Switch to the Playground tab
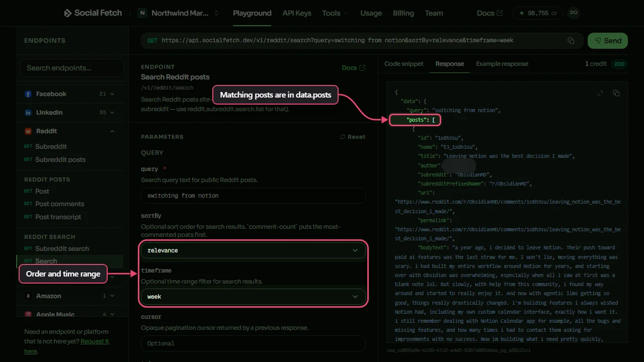644x362 pixels. 252,13
